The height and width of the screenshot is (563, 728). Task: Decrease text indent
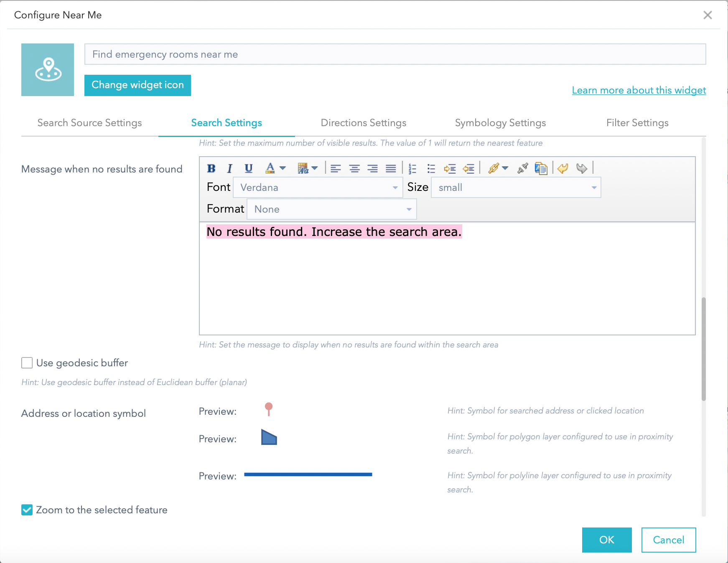click(468, 168)
